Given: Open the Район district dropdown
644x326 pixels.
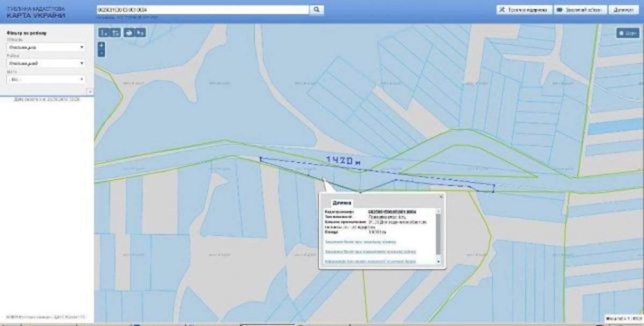Looking at the screenshot, I should [46, 63].
